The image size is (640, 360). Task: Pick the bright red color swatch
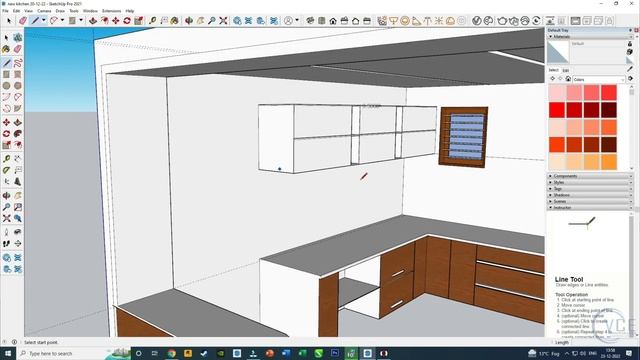click(x=557, y=110)
